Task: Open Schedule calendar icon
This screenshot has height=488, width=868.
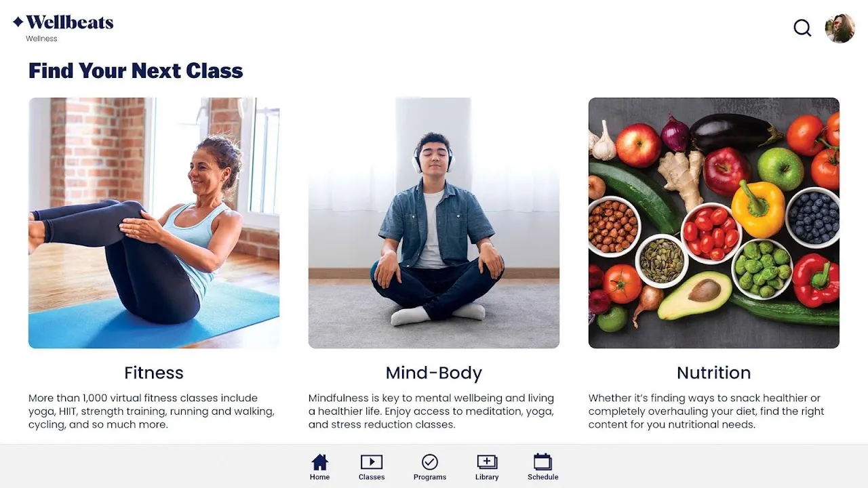Action: [x=542, y=462]
